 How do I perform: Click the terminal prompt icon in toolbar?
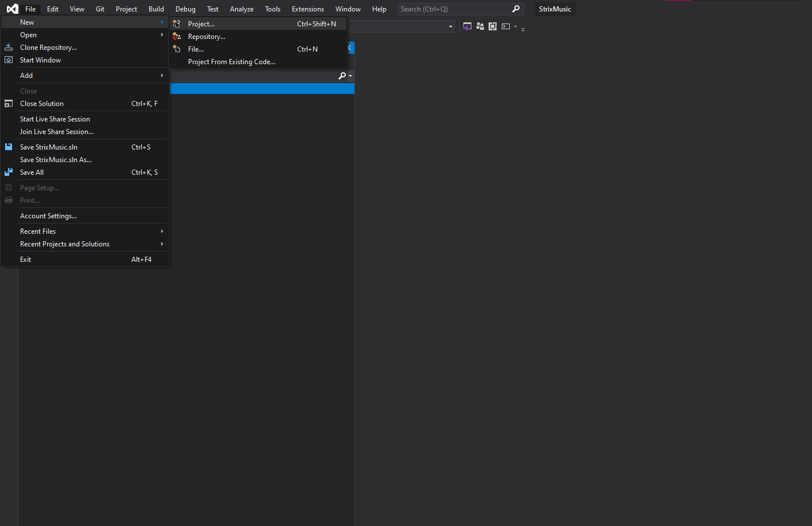tap(506, 26)
